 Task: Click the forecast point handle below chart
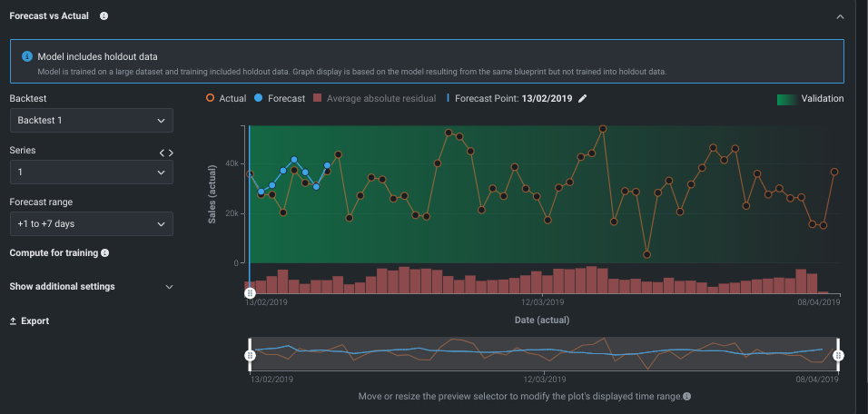(x=250, y=292)
